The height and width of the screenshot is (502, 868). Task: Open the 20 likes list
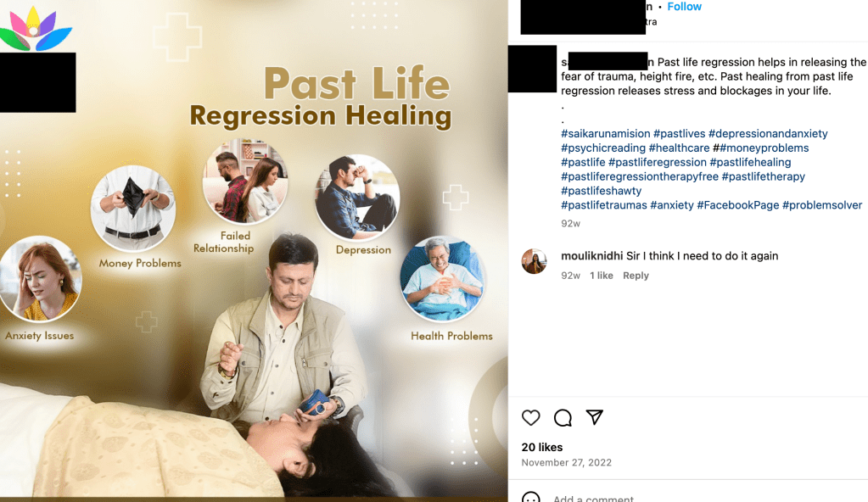coord(542,447)
